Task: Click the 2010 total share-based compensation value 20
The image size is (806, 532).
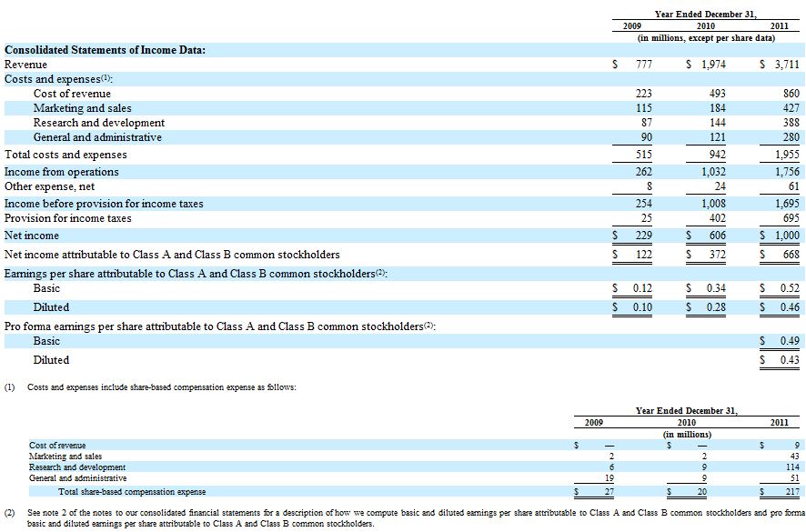Action: click(x=701, y=492)
